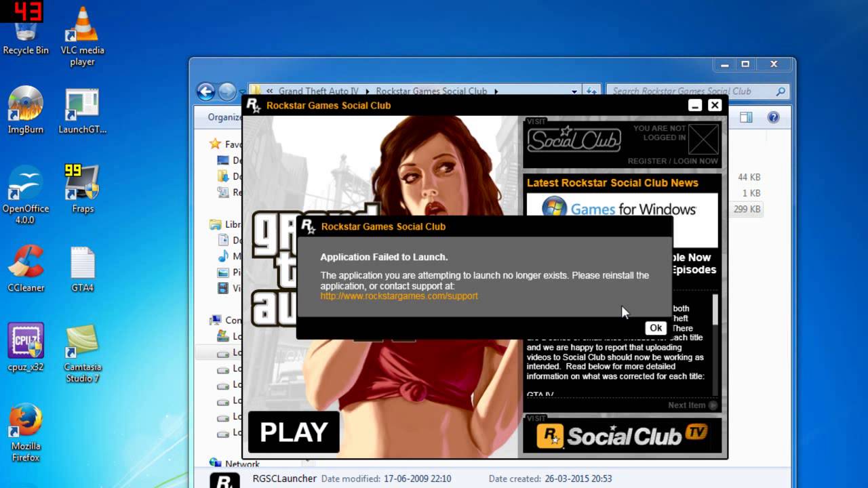Close the Rockstar Games Social Club window

[x=715, y=105]
